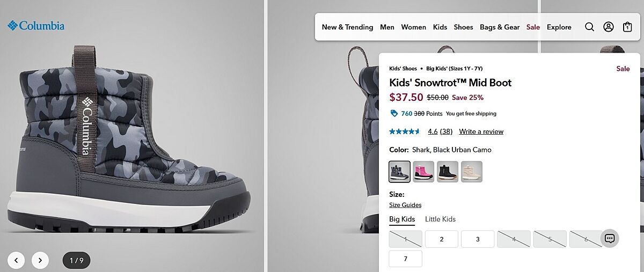This screenshot has width=644, height=272.
Task: Expand the Bags & Gear menu
Action: pyautogui.click(x=499, y=27)
